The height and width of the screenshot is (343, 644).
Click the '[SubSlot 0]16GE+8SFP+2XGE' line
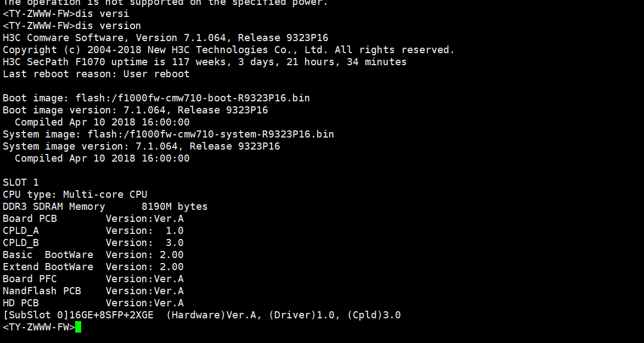tap(202, 315)
